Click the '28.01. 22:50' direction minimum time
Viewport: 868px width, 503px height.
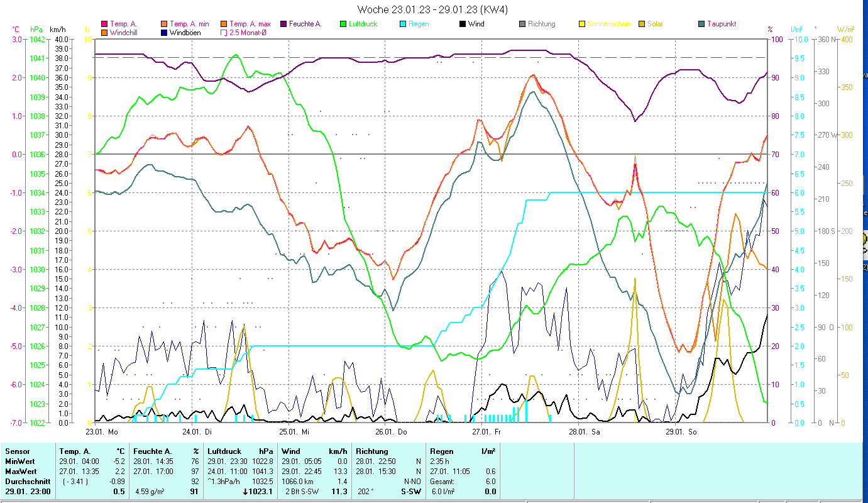[x=376, y=462]
